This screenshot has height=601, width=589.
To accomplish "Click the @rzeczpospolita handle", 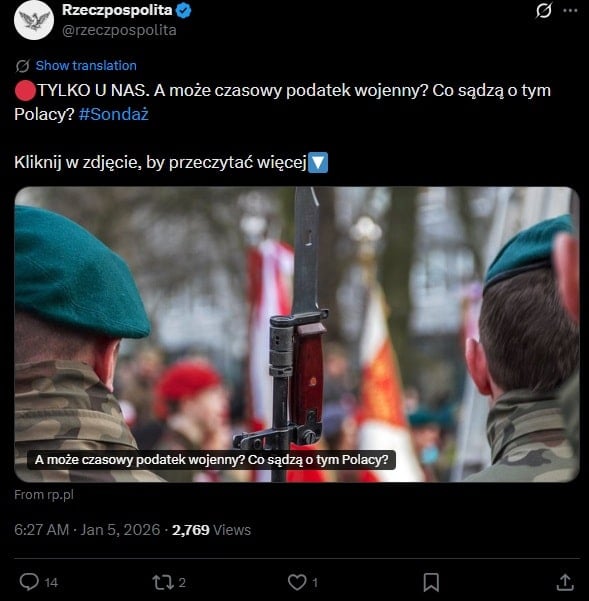I will tap(119, 30).
